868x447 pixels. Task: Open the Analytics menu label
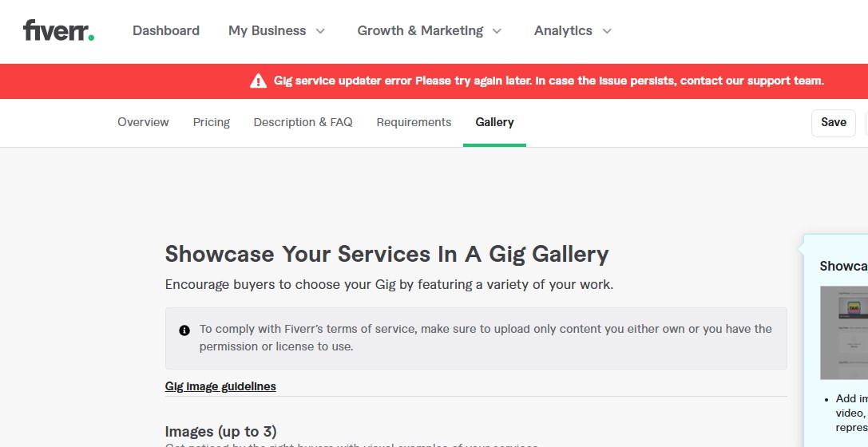click(x=563, y=30)
